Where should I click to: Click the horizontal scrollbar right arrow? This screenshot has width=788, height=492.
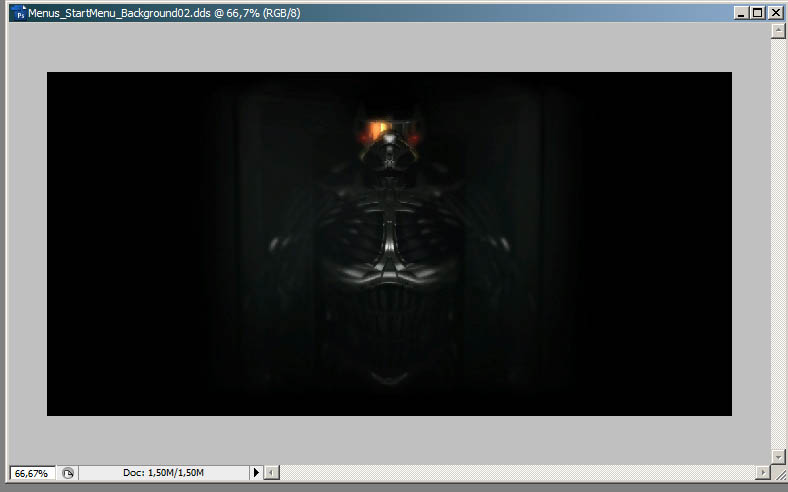pyautogui.click(x=763, y=473)
